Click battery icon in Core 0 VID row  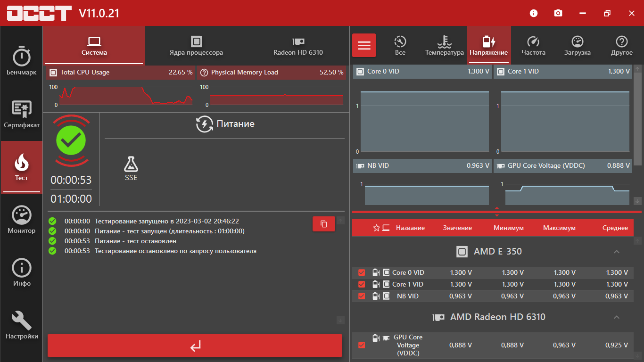[376, 272]
